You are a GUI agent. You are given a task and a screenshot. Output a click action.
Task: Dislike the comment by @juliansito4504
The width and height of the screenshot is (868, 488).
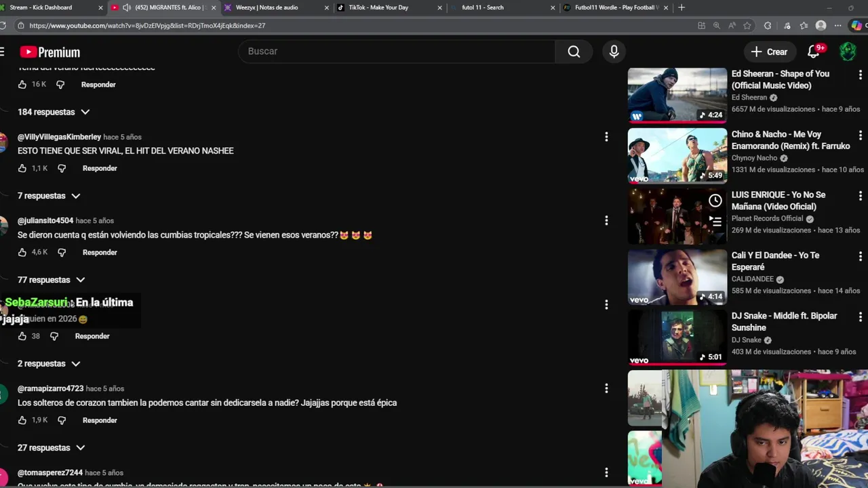click(x=62, y=252)
